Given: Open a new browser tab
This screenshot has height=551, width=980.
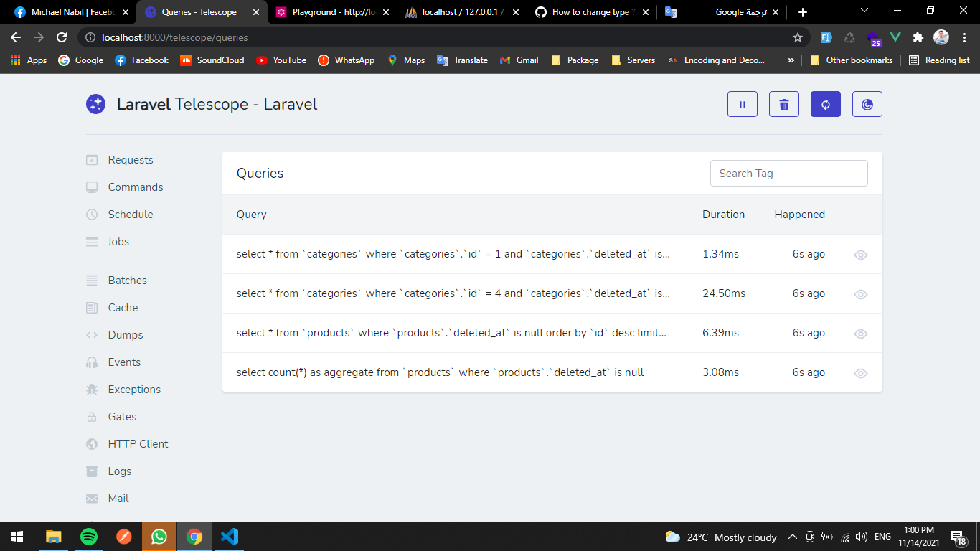Looking at the screenshot, I should [x=802, y=12].
